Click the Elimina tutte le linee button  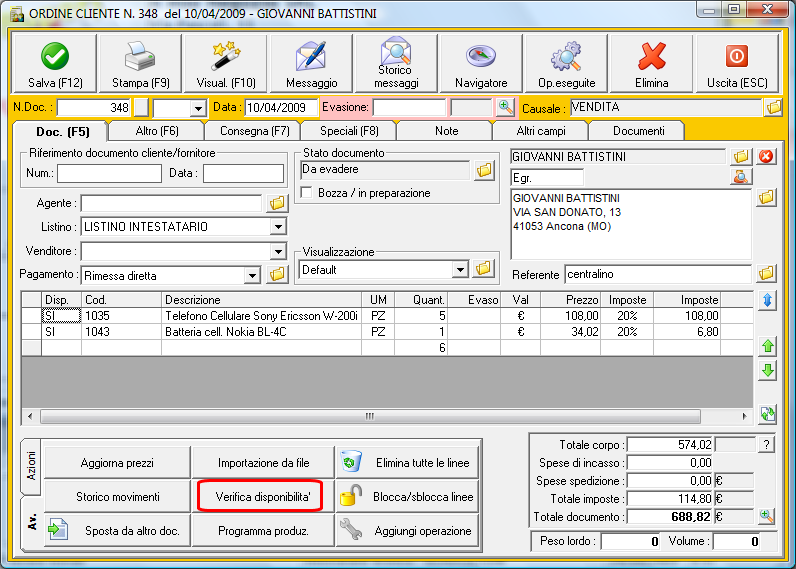click(x=408, y=463)
